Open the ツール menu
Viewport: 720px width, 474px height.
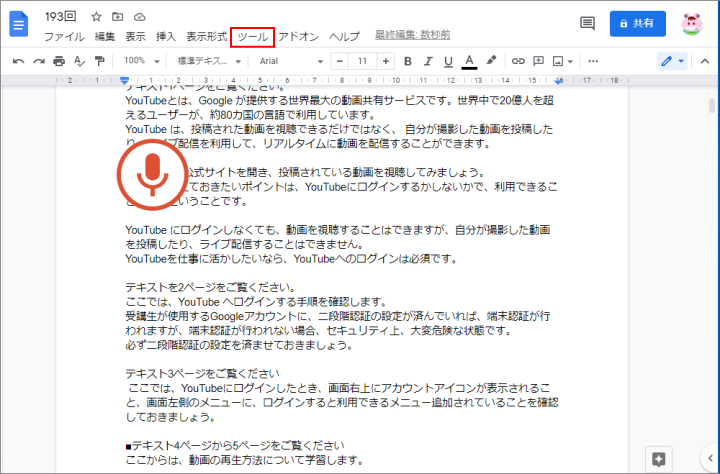click(x=253, y=37)
